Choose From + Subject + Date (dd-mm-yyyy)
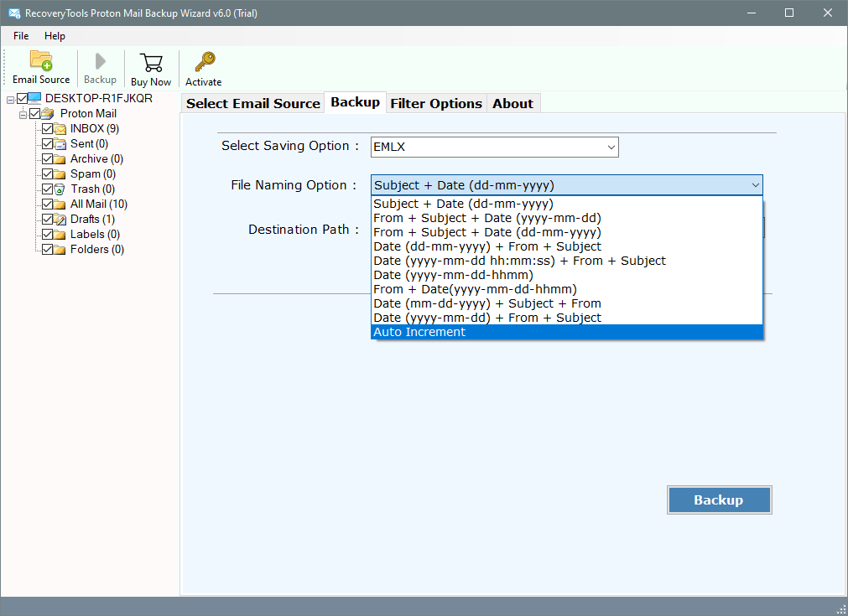The height and width of the screenshot is (616, 848). tap(567, 232)
